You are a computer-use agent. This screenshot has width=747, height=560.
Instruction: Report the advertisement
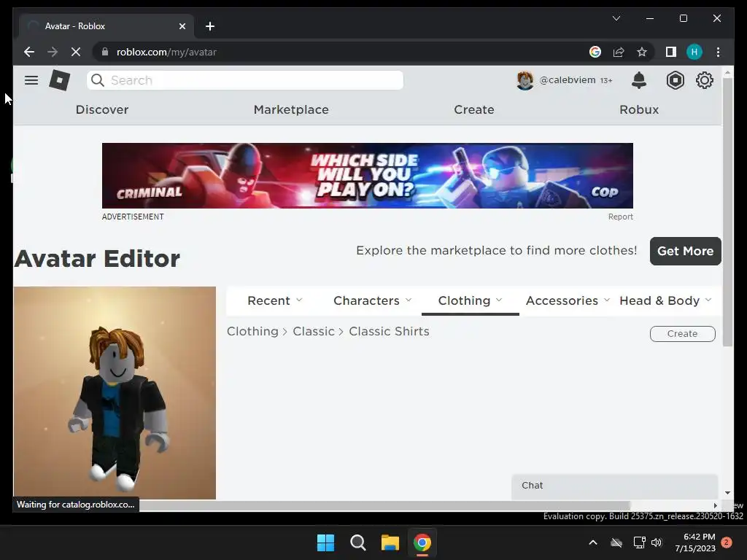(620, 217)
